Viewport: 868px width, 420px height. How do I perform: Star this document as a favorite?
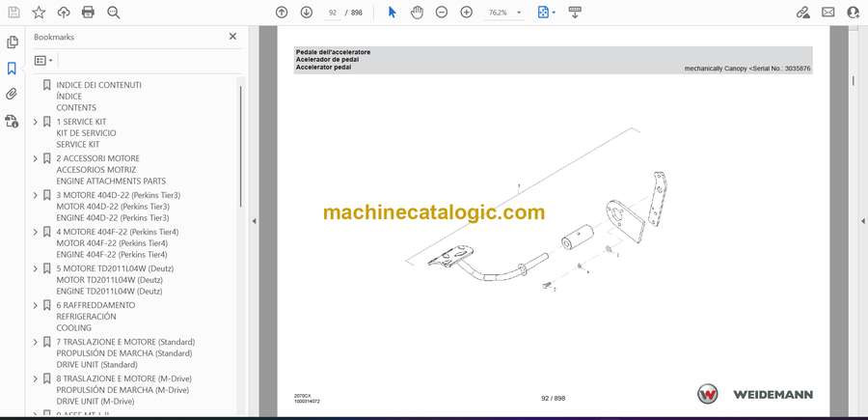(x=39, y=13)
